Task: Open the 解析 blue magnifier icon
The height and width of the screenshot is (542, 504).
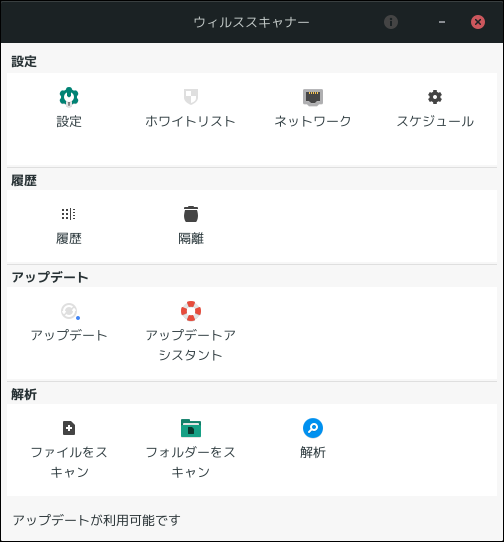Action: [313, 428]
